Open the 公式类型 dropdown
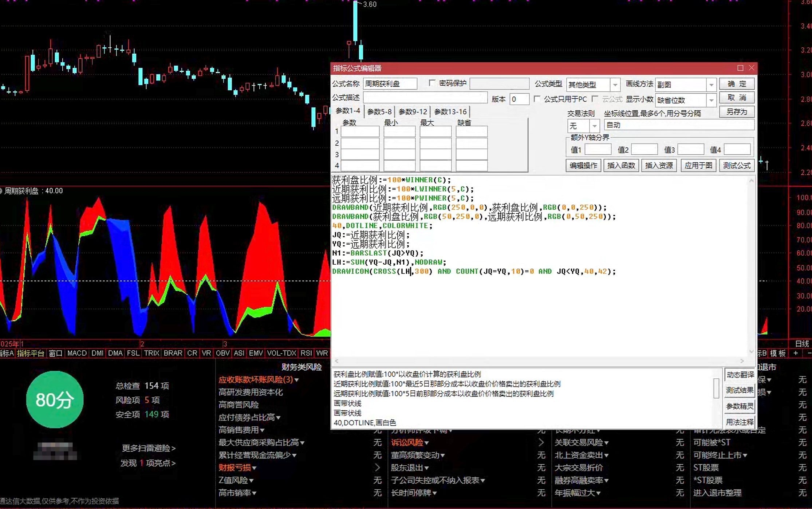Screen dimensions: 812x509 [615, 85]
